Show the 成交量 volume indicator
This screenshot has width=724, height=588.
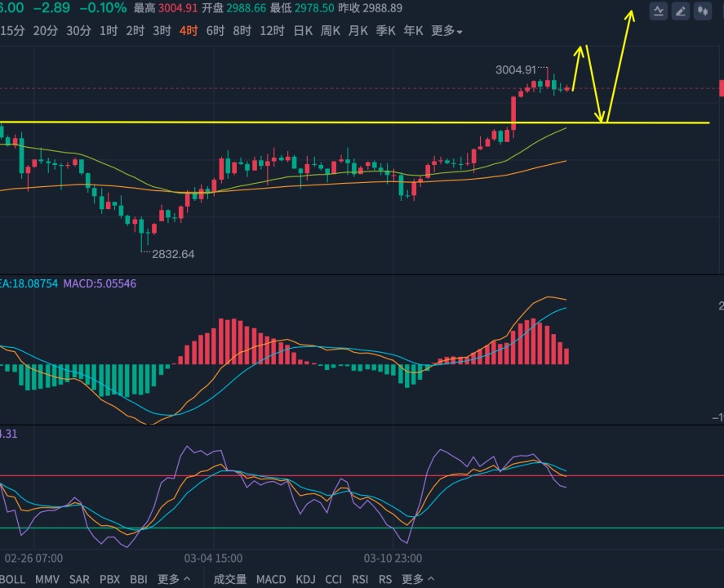pyautogui.click(x=230, y=579)
